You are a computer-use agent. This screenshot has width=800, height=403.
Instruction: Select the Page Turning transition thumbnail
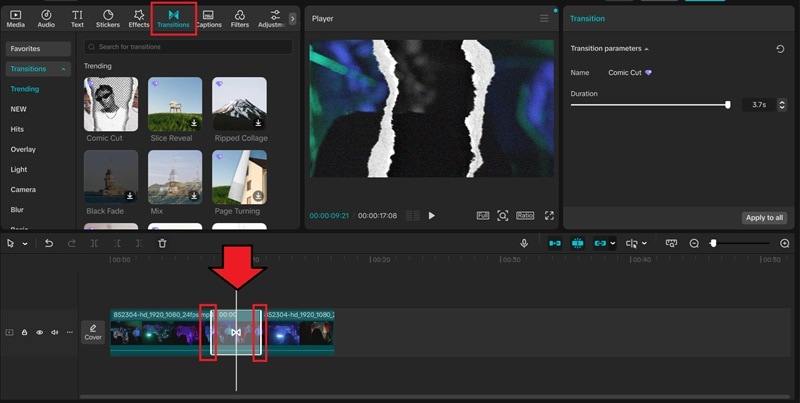click(239, 177)
